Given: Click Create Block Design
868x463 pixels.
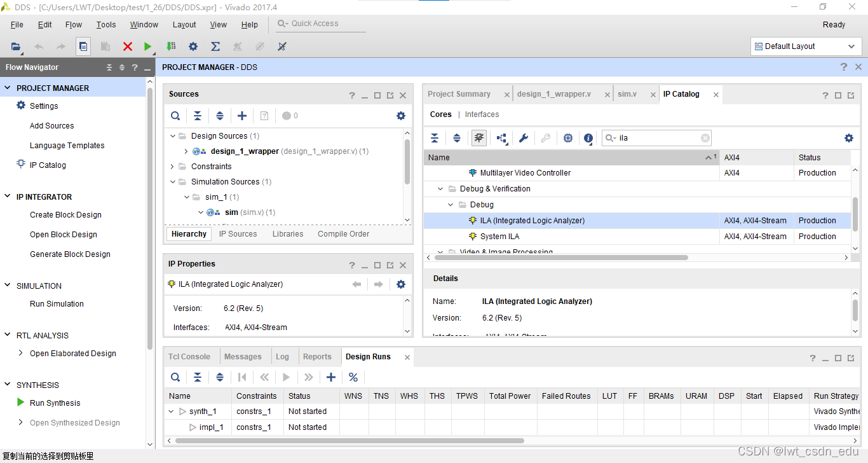Looking at the screenshot, I should coord(66,215).
